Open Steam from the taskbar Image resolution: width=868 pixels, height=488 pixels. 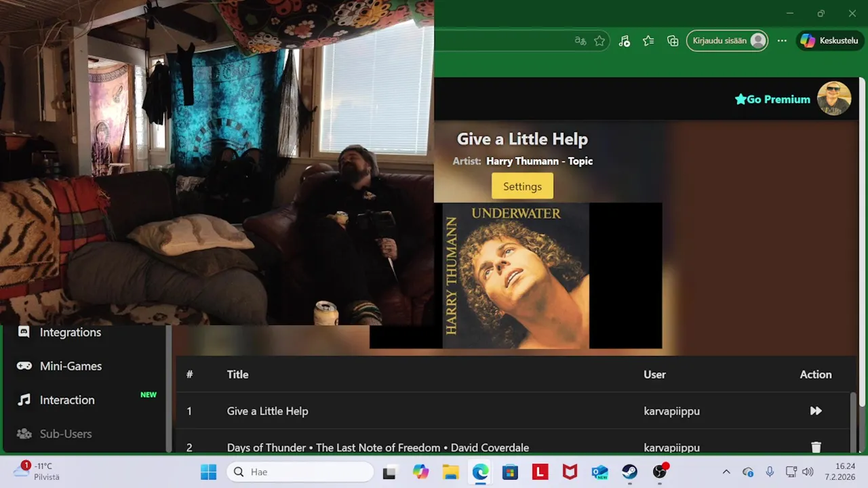(x=629, y=472)
